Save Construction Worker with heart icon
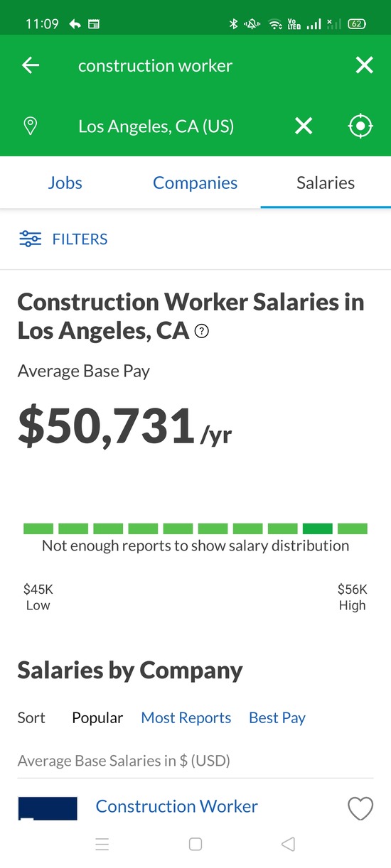This screenshot has height=868, width=391. 360,808
